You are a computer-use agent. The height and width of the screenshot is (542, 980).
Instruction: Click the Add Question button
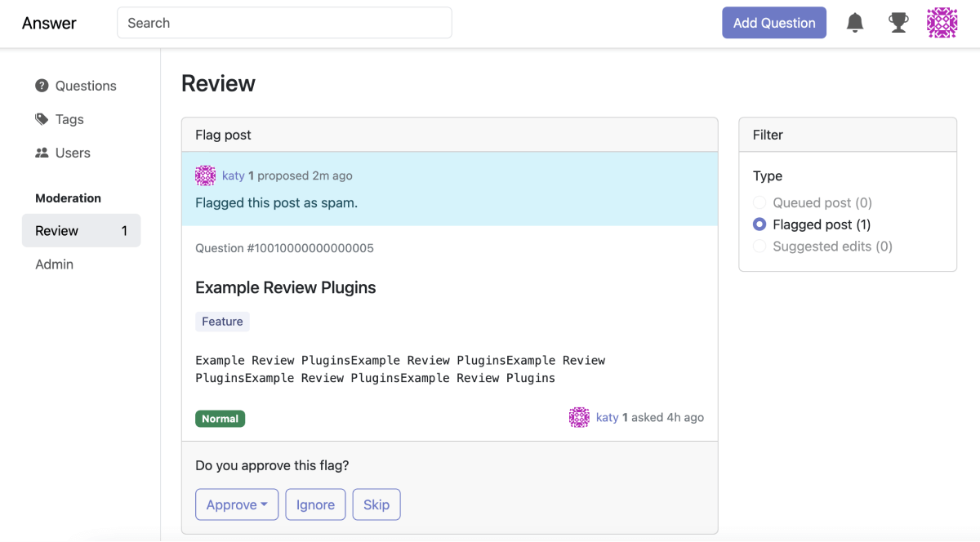(773, 23)
